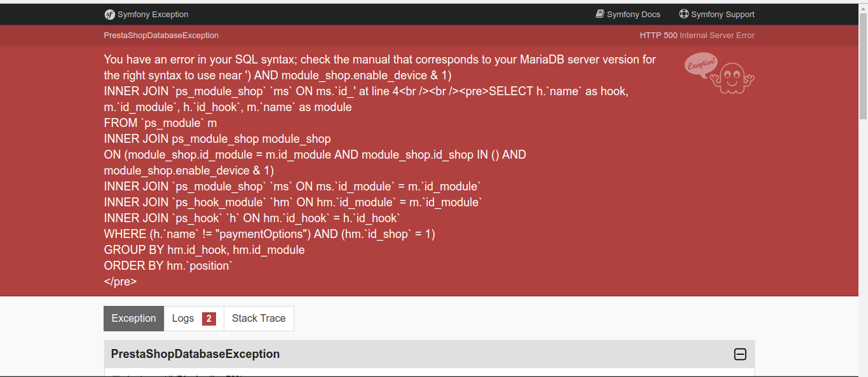Open the Symfony Support link

coord(722,15)
